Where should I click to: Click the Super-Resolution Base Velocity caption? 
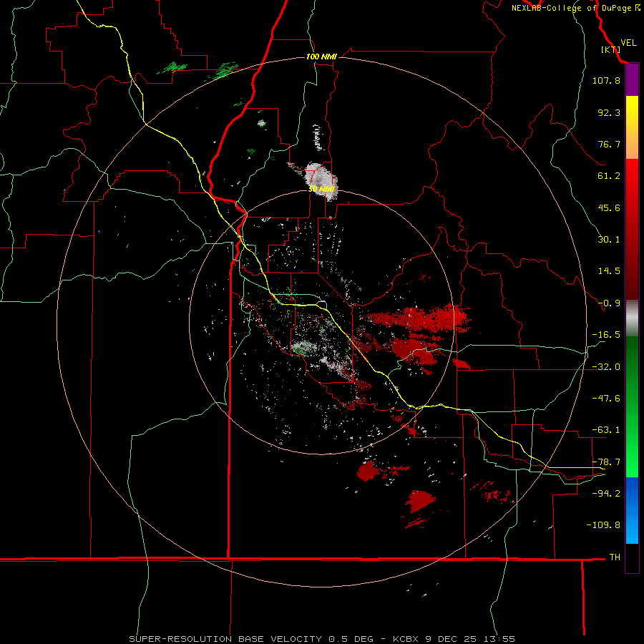(322, 639)
